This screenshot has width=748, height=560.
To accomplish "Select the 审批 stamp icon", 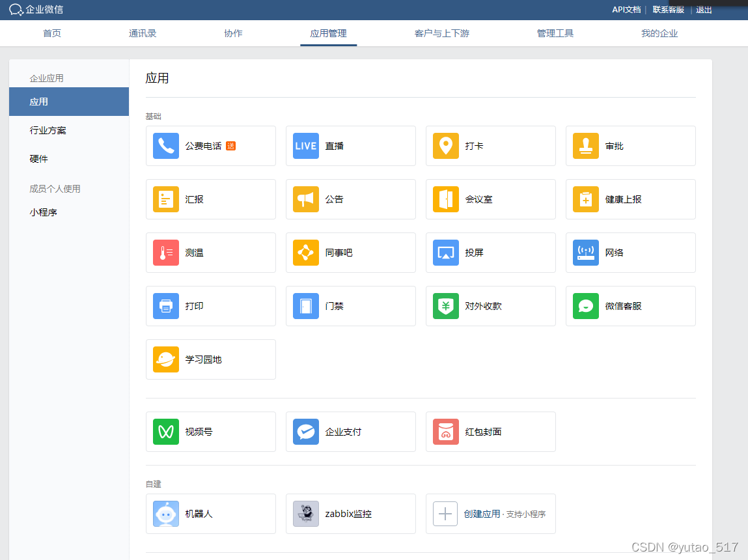I will 586,146.
